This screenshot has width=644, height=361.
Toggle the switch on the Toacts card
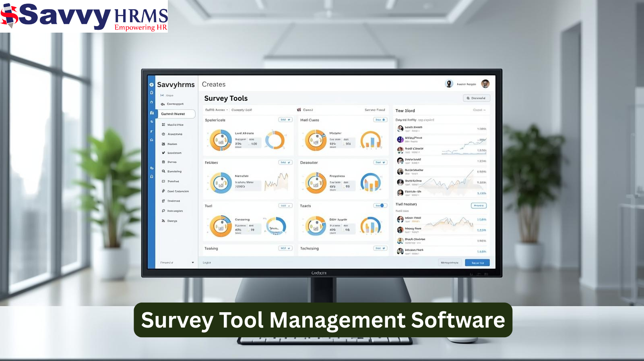(x=380, y=205)
